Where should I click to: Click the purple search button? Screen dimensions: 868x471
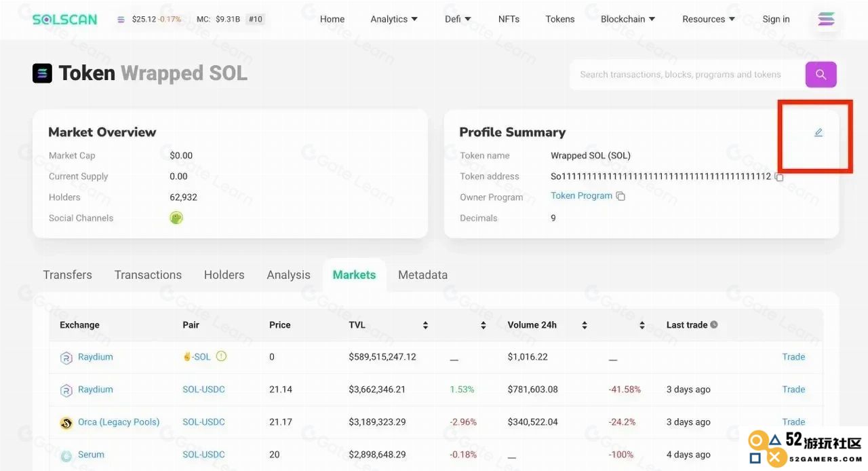coord(821,75)
